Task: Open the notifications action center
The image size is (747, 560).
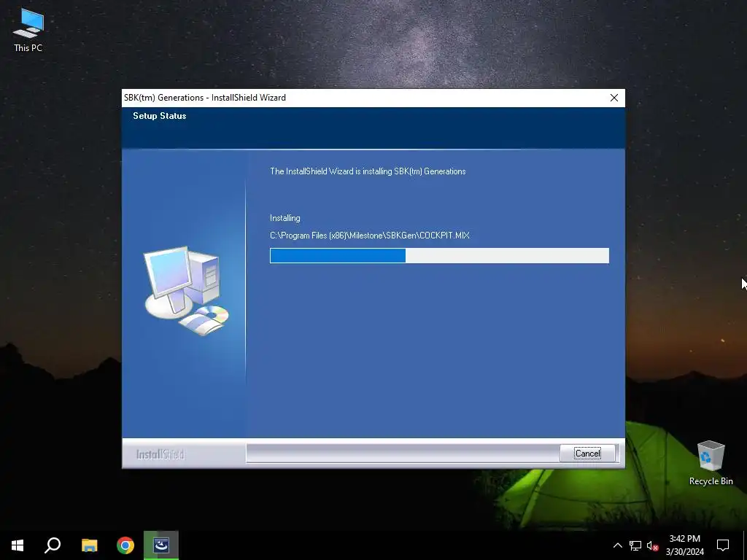Action: pos(723,545)
